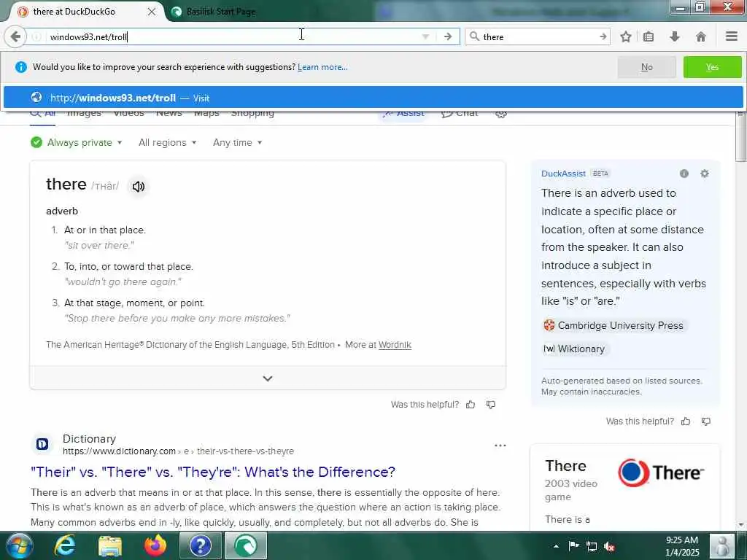The width and height of the screenshot is (747, 560).
Task: Click the page vertical scrollbar thumb
Action: [741, 138]
